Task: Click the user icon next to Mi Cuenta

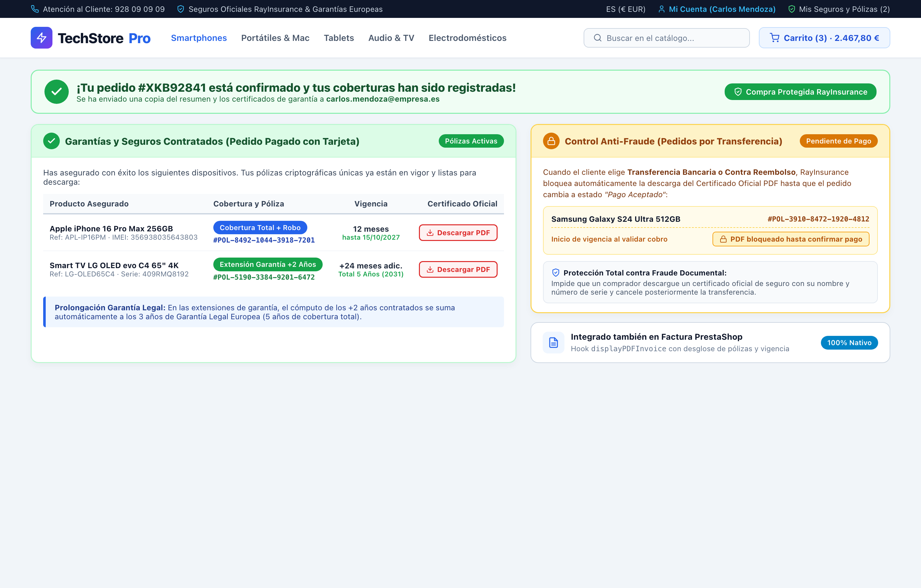Action: pyautogui.click(x=661, y=9)
